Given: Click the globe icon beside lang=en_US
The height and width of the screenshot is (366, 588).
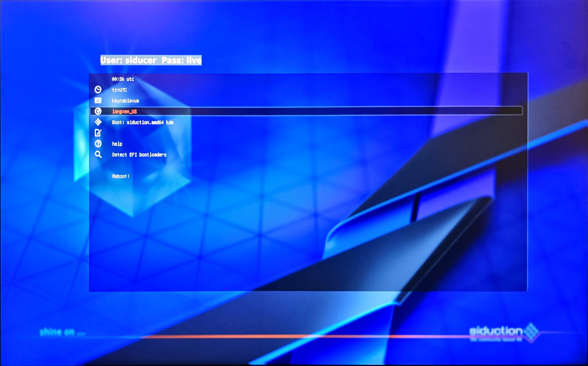Looking at the screenshot, I should click(x=98, y=111).
